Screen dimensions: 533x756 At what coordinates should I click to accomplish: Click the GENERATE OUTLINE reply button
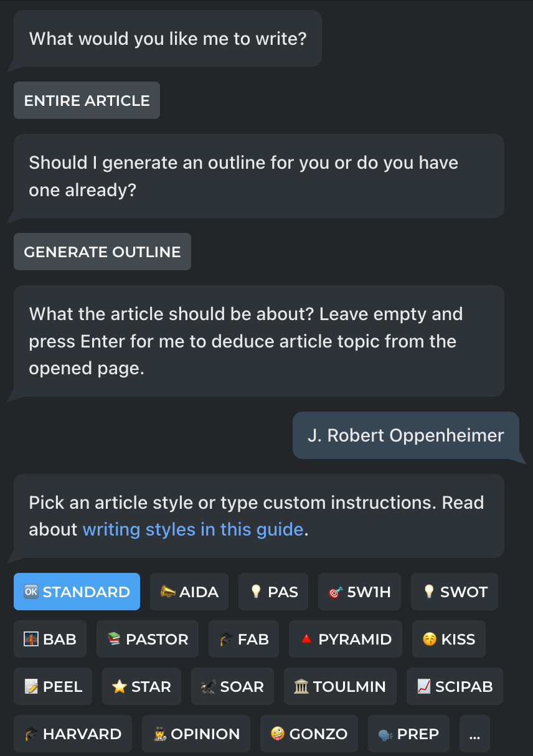click(102, 252)
